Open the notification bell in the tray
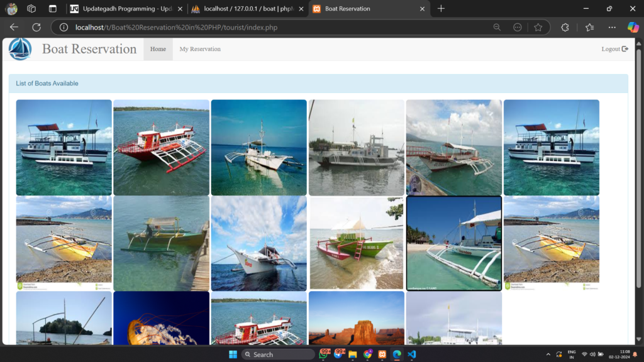 [x=635, y=354]
